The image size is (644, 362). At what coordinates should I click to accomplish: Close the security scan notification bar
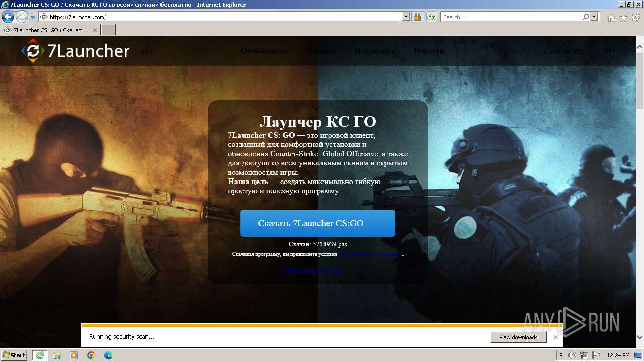[555, 337]
